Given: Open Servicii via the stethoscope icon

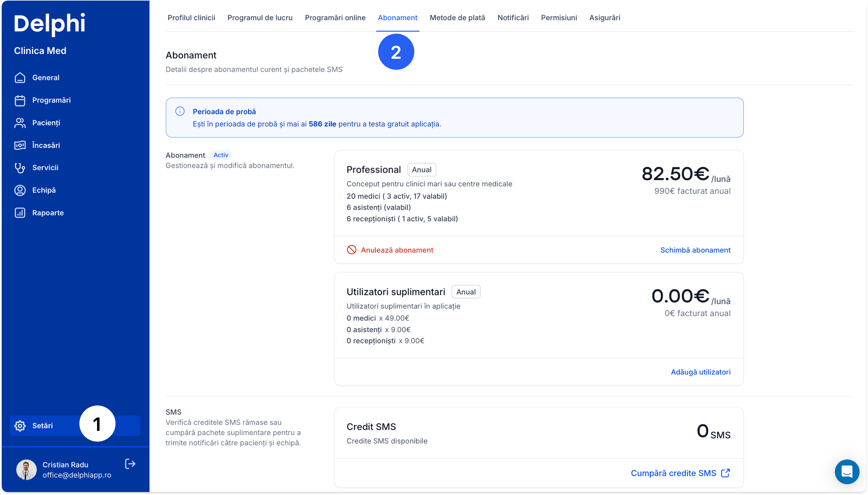Looking at the screenshot, I should click(x=20, y=168).
